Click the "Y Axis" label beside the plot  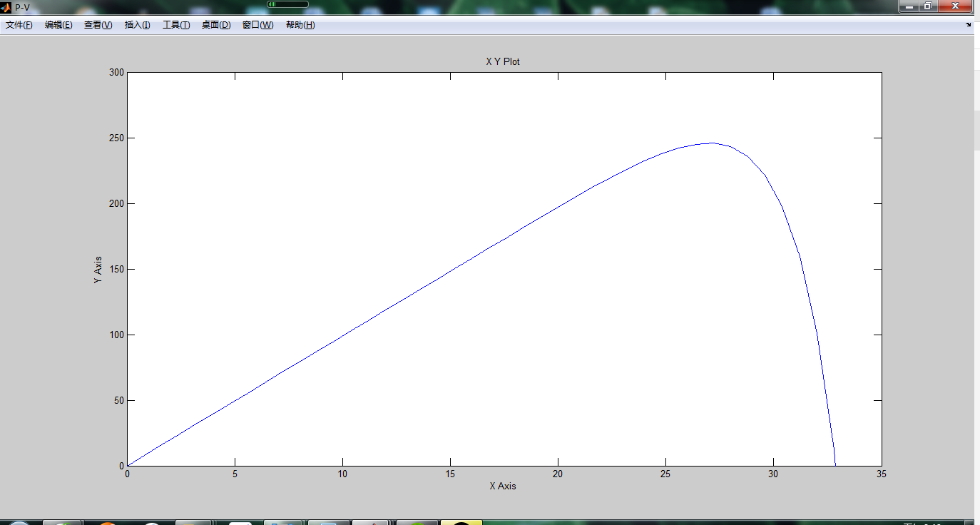[98, 269]
